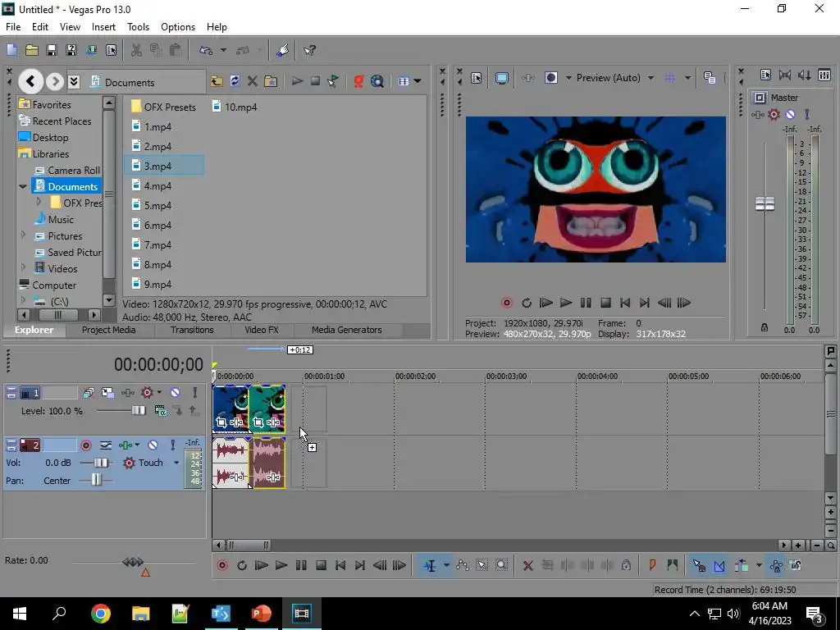This screenshot has width=840, height=630.
Task: Solo video track 1
Action: click(195, 393)
